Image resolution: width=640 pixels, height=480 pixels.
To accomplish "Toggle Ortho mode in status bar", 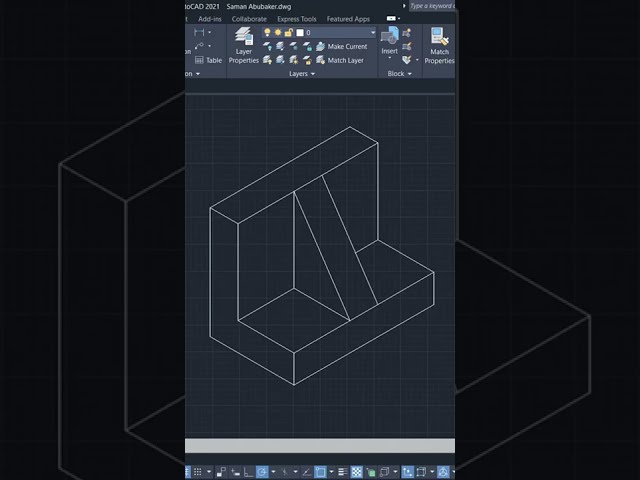I will point(248,472).
